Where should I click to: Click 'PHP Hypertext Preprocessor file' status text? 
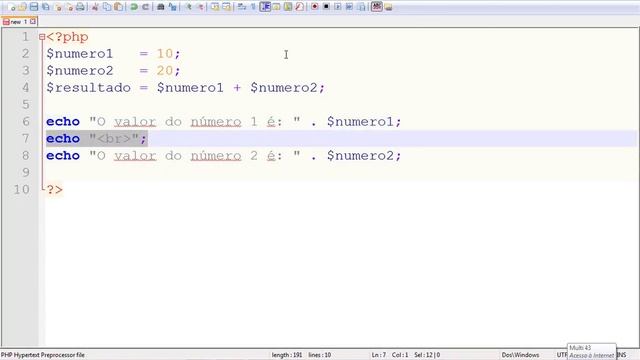pyautogui.click(x=42, y=355)
